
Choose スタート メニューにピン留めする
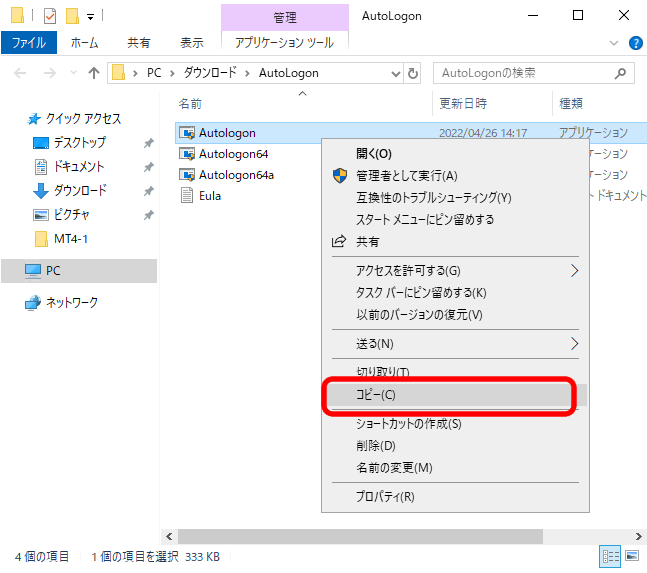455,219
